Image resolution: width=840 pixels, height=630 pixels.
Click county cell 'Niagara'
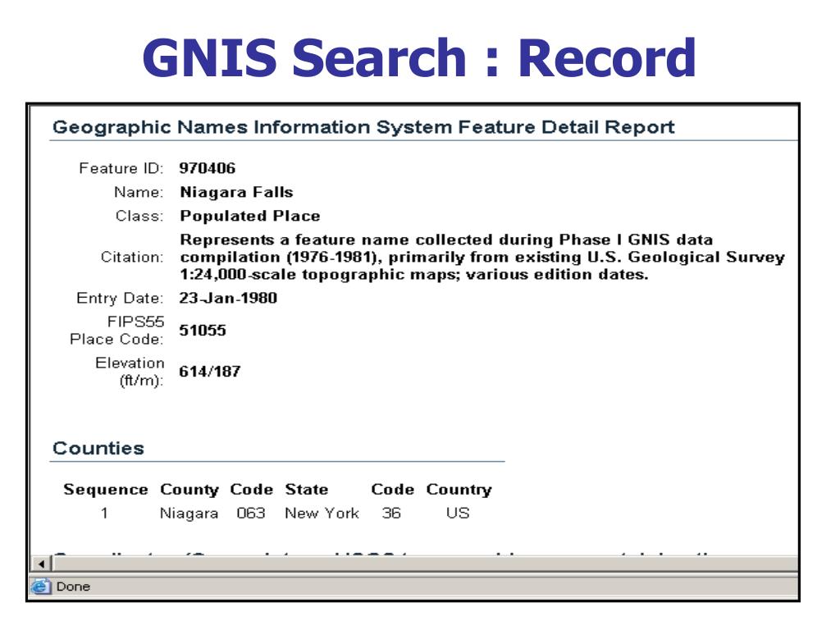click(x=189, y=514)
